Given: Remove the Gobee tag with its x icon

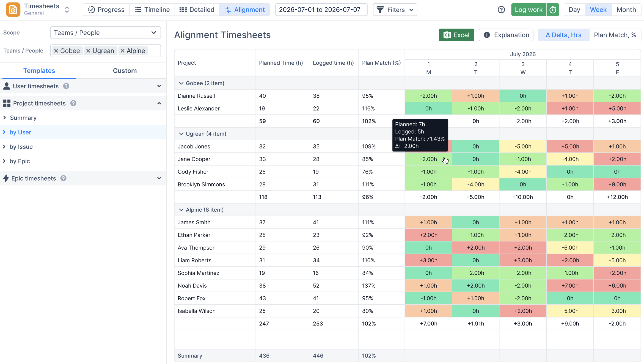Looking at the screenshot, I should click(56, 51).
